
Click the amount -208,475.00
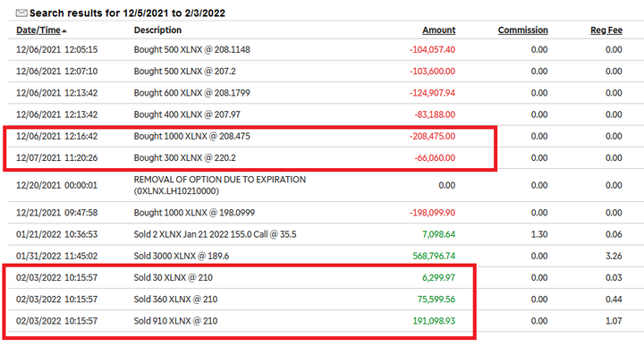point(432,136)
